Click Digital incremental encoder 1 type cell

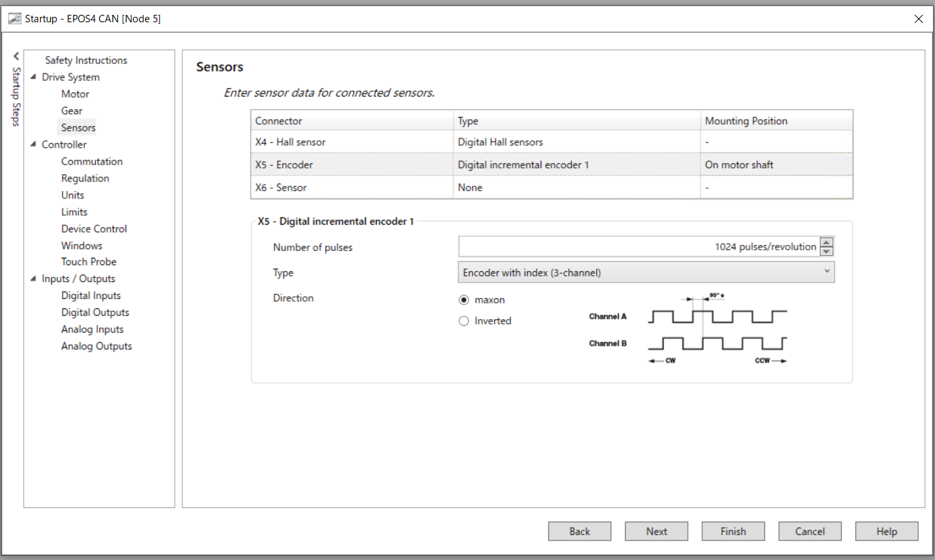tap(577, 165)
